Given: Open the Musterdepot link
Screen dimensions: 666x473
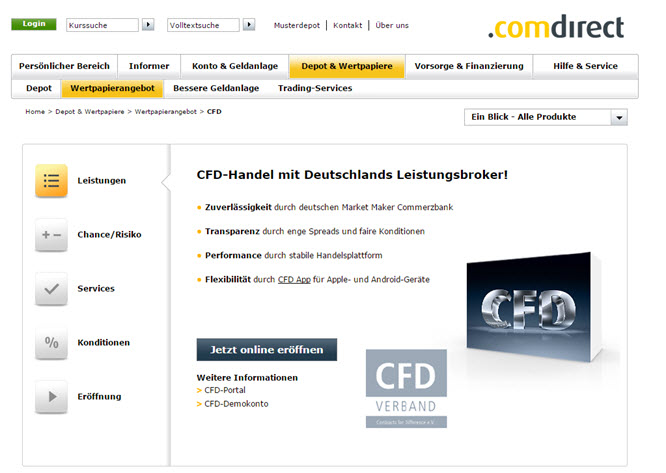Looking at the screenshot, I should pyautogui.click(x=297, y=25).
